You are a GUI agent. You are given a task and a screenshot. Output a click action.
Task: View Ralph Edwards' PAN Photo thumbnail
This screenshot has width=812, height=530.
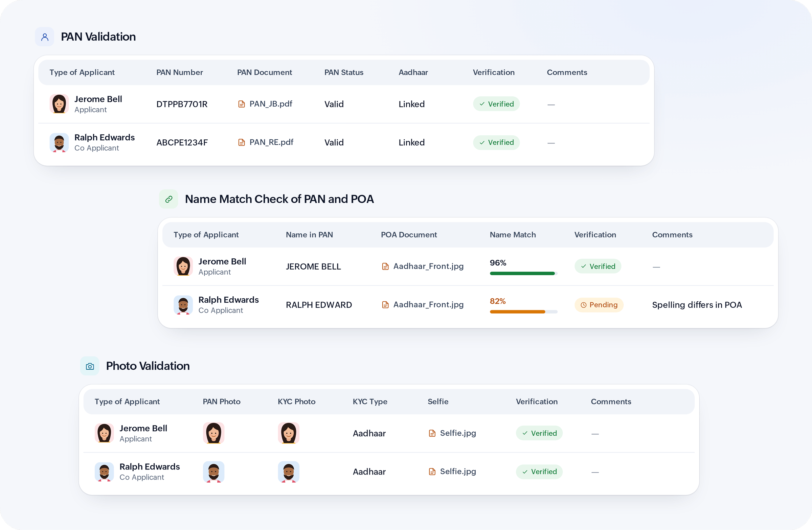(213, 472)
